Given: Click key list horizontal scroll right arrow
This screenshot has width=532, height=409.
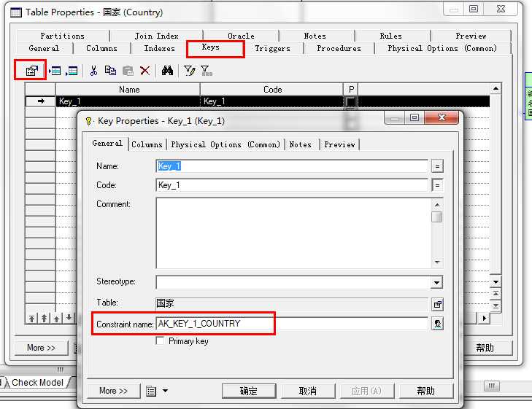Looking at the screenshot, I should pyautogui.click(x=484, y=319).
